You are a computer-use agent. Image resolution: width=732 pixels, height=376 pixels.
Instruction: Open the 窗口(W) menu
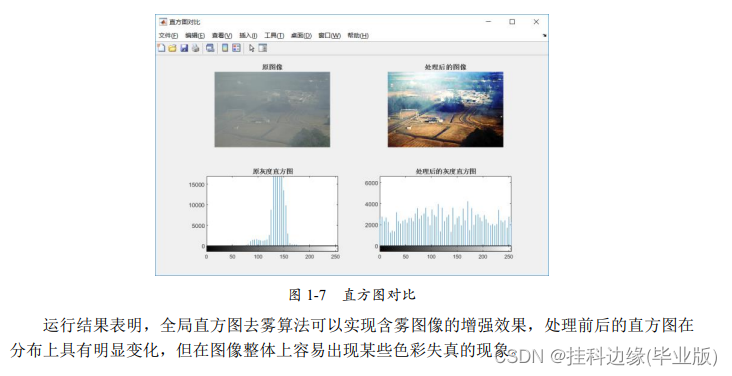point(330,35)
